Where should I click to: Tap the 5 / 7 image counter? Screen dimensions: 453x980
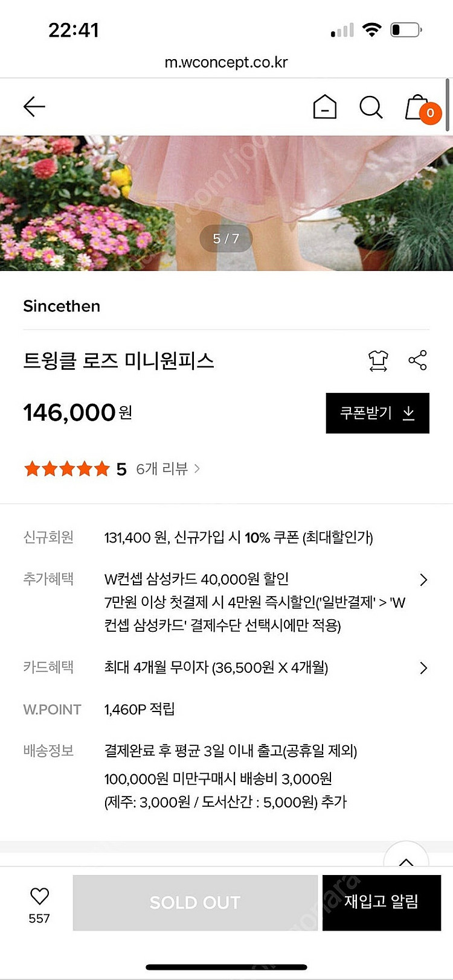(226, 239)
